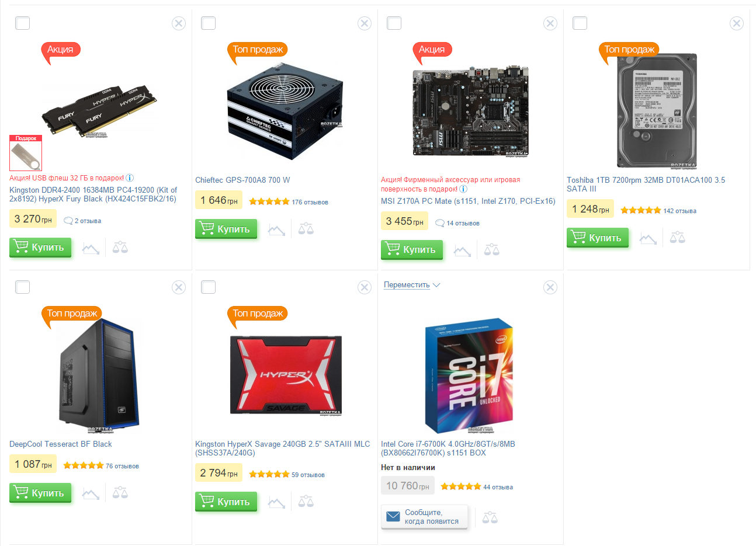Add Chieftec GPS-700A8 to comparison scales
This screenshot has height=546, width=756.
click(x=306, y=229)
